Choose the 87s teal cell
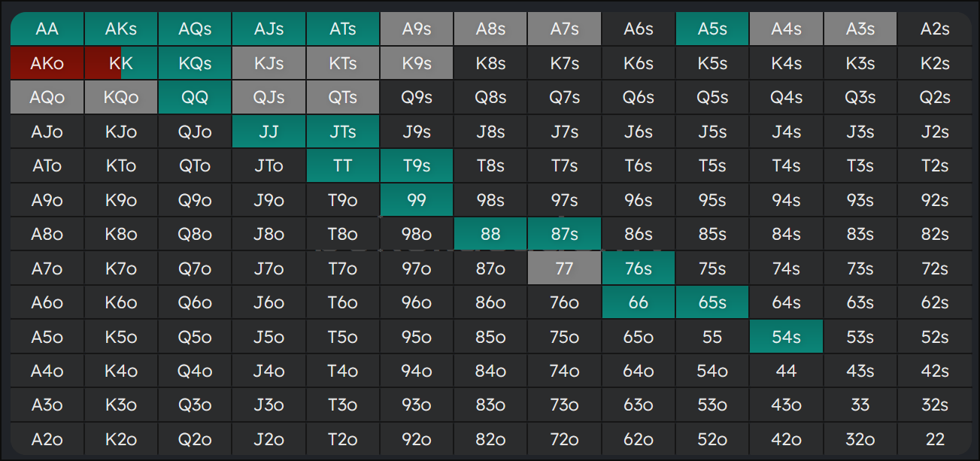The width and height of the screenshot is (980, 461). point(564,235)
